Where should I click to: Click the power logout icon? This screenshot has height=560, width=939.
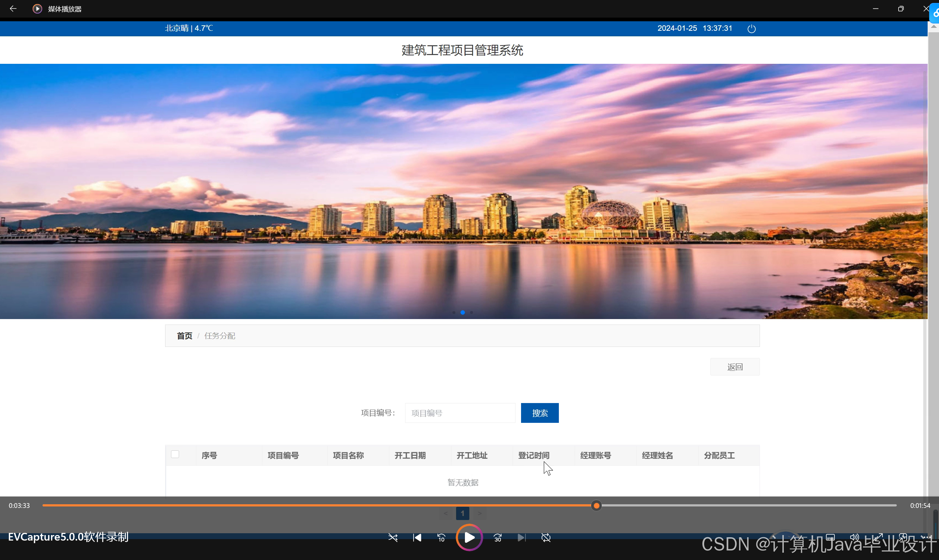tap(751, 29)
